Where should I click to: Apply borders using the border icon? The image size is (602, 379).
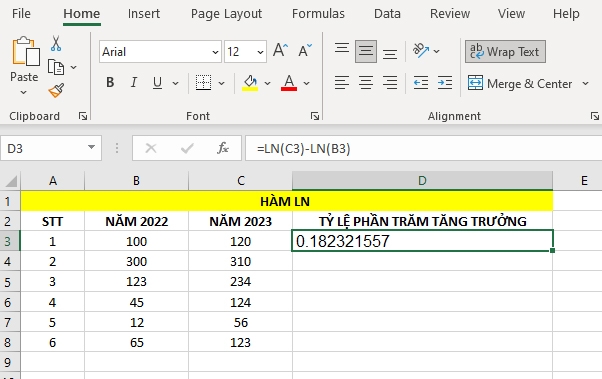coord(203,83)
